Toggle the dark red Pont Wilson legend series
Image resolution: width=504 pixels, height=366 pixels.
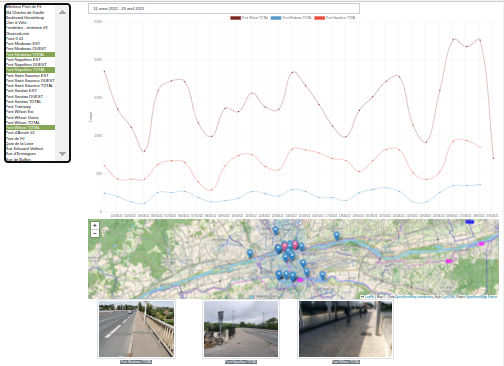coord(249,18)
